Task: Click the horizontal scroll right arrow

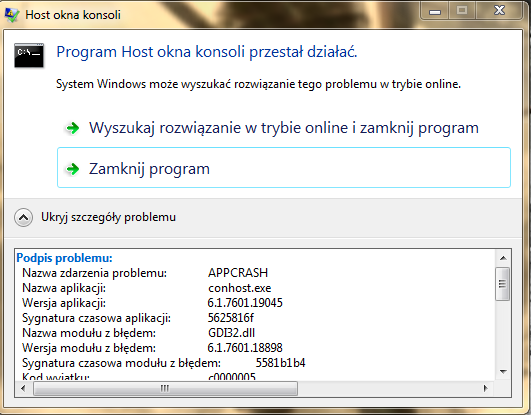Action: 486,388
